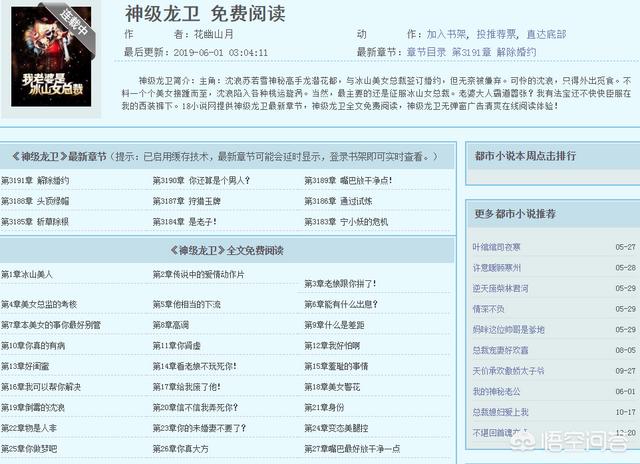Open 第3190章 你还算是个男人?
This screenshot has height=464, width=640.
tap(201, 181)
